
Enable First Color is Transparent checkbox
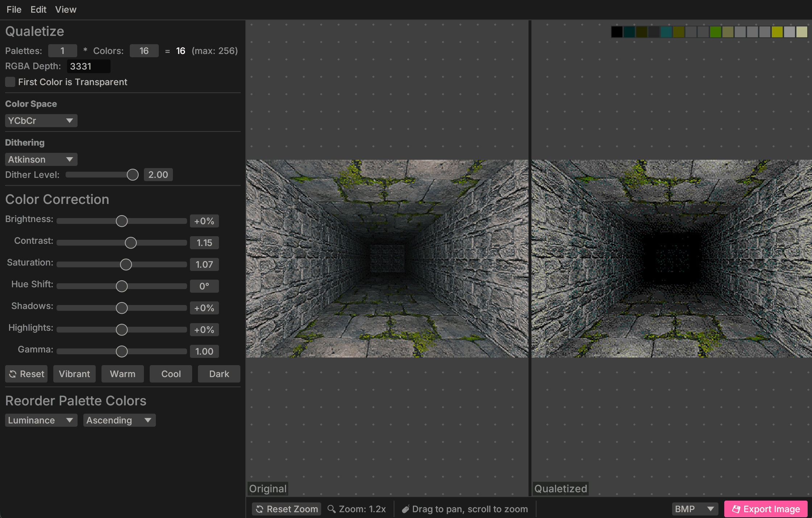pyautogui.click(x=10, y=82)
